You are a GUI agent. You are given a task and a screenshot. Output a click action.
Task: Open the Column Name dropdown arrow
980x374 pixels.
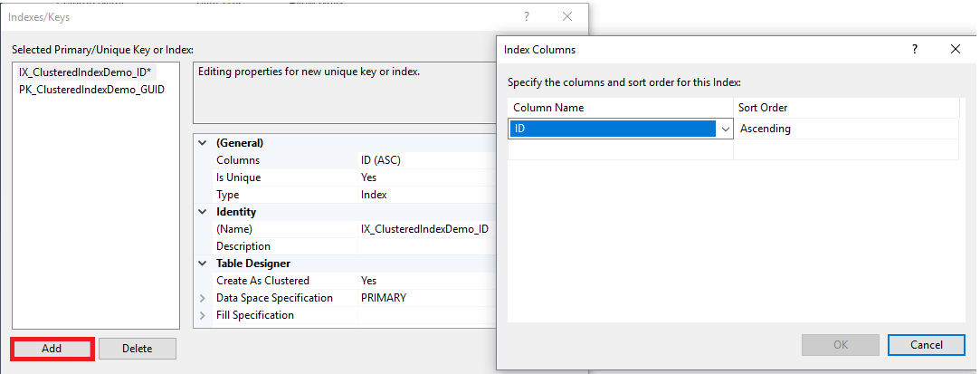[x=725, y=129]
